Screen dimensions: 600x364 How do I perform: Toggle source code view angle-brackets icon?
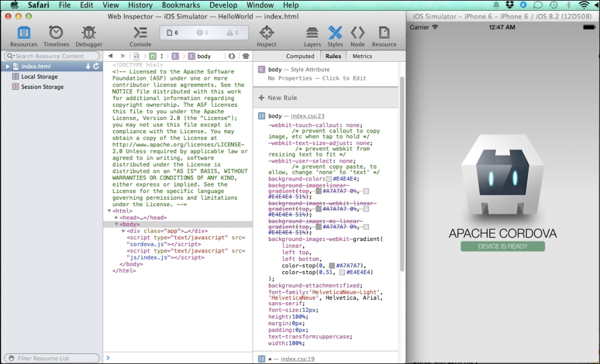click(x=232, y=56)
